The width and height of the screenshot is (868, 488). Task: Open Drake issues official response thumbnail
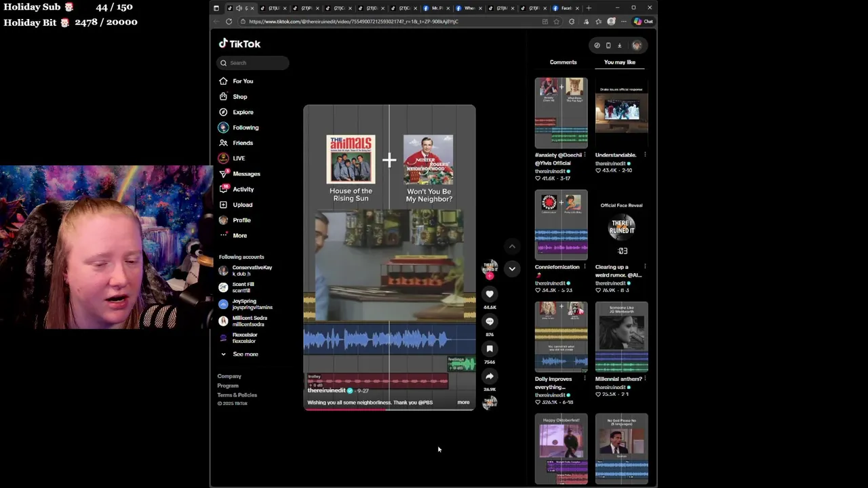[621, 113]
